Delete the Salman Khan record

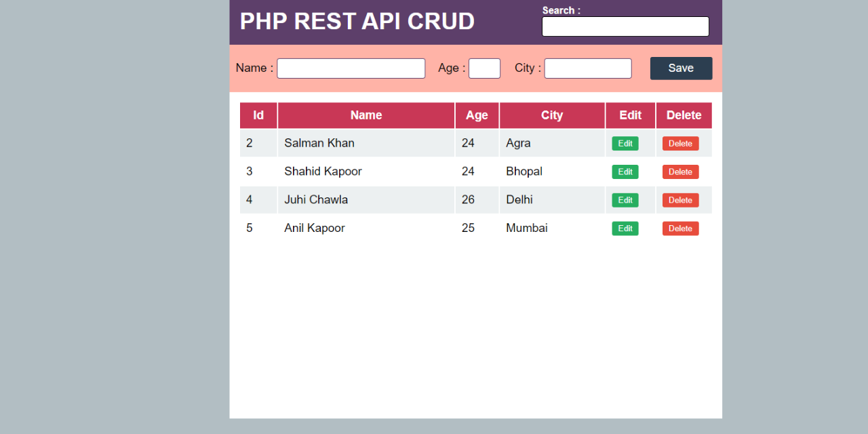tap(680, 143)
